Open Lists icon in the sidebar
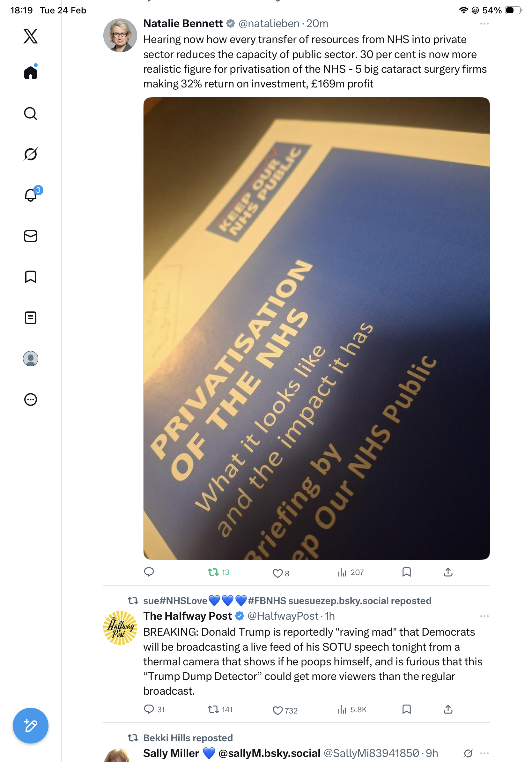This screenshot has width=532, height=762. (x=31, y=317)
